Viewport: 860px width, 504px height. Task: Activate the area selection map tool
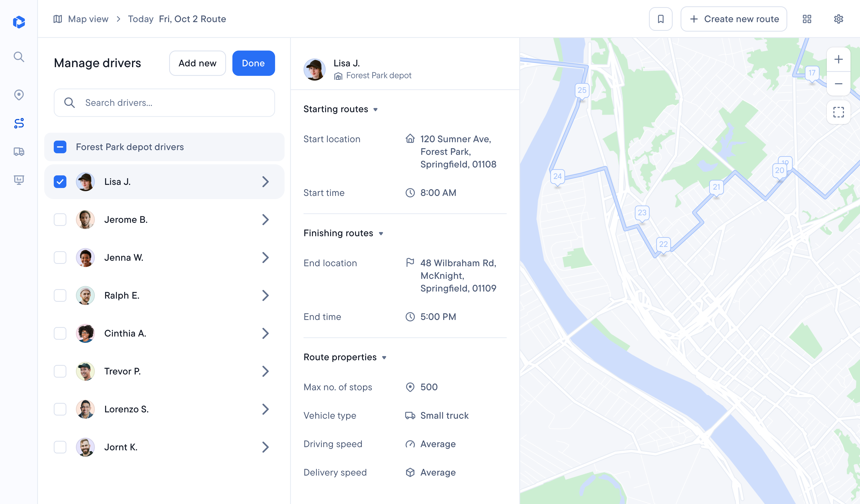[x=838, y=112]
